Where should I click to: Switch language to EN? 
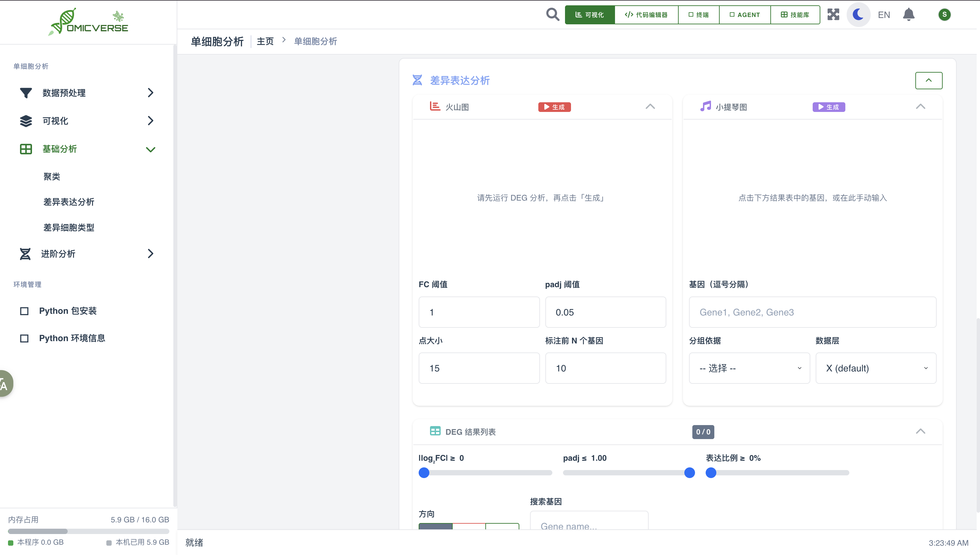(x=884, y=15)
